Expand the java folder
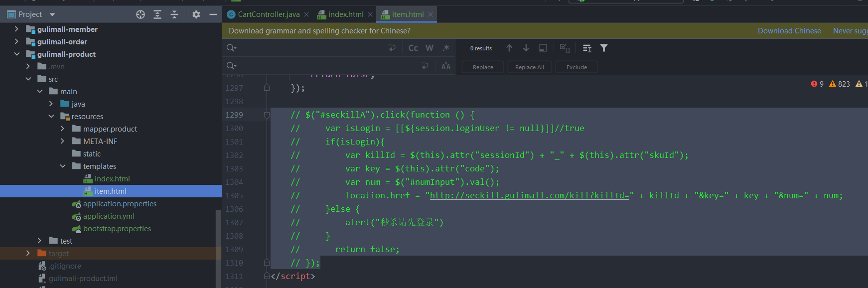 [51, 104]
